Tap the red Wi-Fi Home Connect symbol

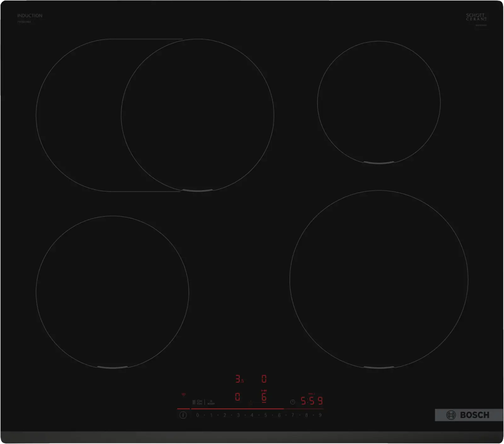tap(184, 395)
